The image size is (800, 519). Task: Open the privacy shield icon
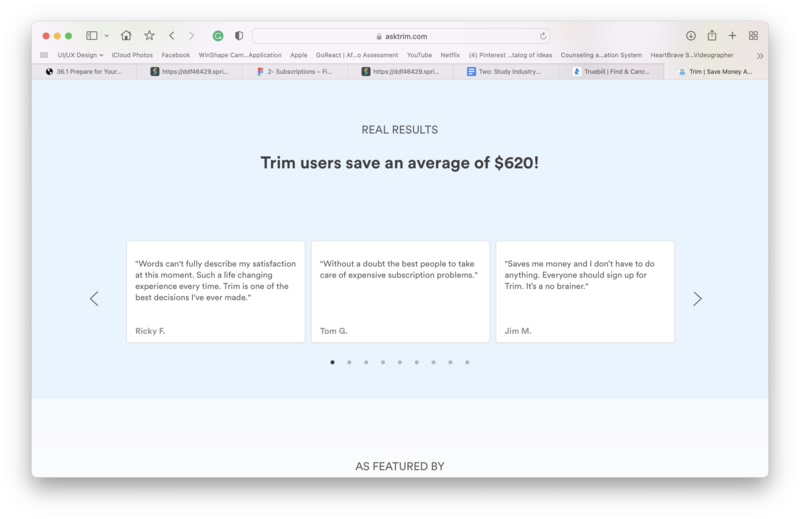239,36
